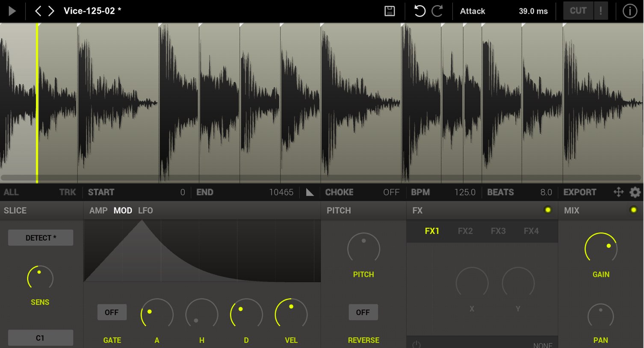This screenshot has width=644, height=348.
Task: Open the preset name Vice-125-02
Action: (92, 11)
